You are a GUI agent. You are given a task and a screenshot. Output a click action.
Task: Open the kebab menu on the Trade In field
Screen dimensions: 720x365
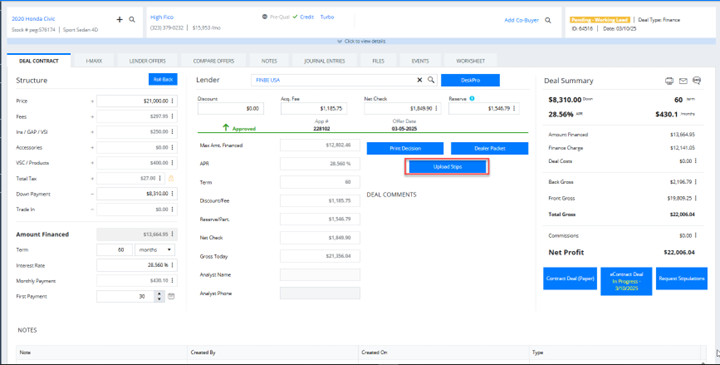pyautogui.click(x=173, y=209)
